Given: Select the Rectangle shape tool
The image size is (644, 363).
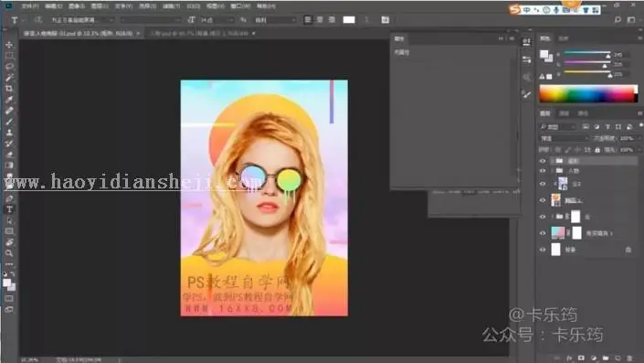Looking at the screenshot, I should (x=9, y=231).
